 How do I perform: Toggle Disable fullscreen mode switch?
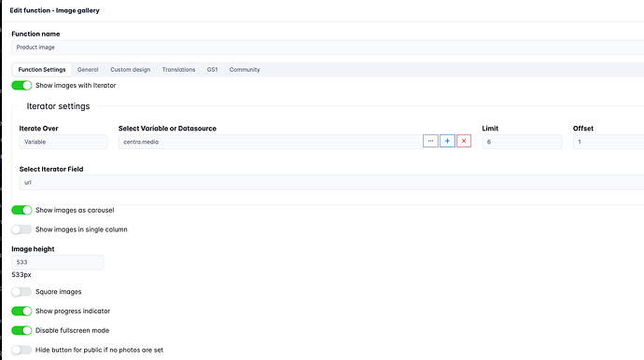(21, 330)
